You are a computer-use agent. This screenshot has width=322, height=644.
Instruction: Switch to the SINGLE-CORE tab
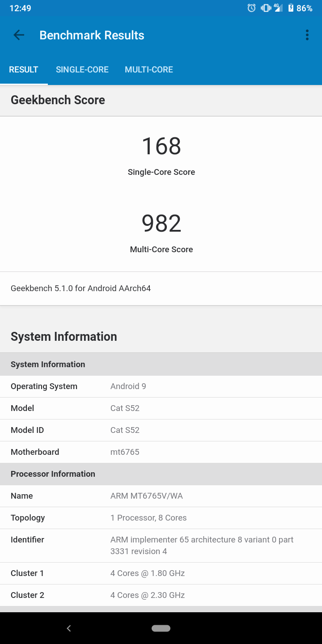82,69
